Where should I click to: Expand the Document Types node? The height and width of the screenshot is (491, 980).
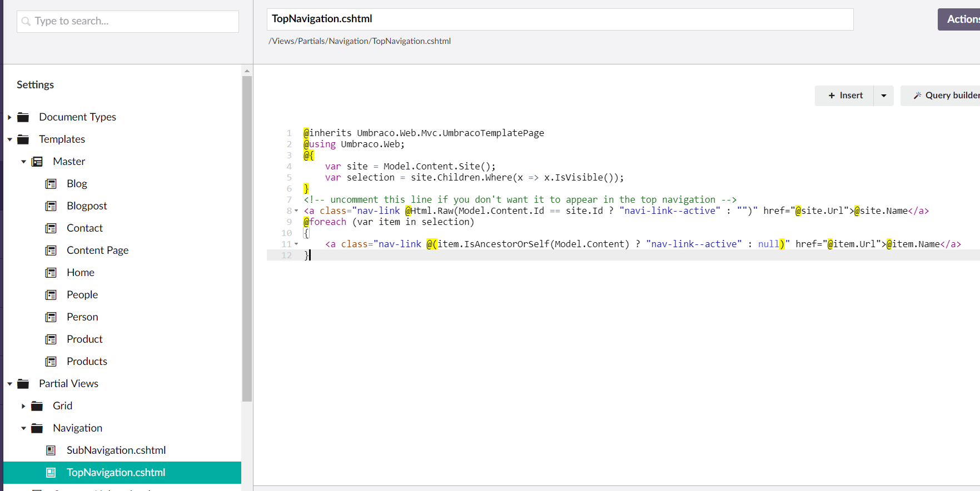pos(9,117)
